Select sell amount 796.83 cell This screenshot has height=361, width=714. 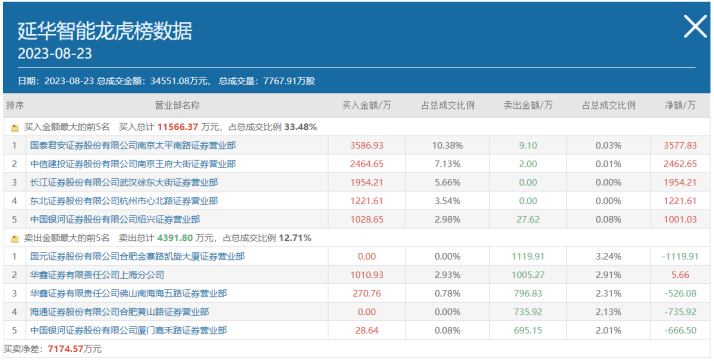click(528, 294)
